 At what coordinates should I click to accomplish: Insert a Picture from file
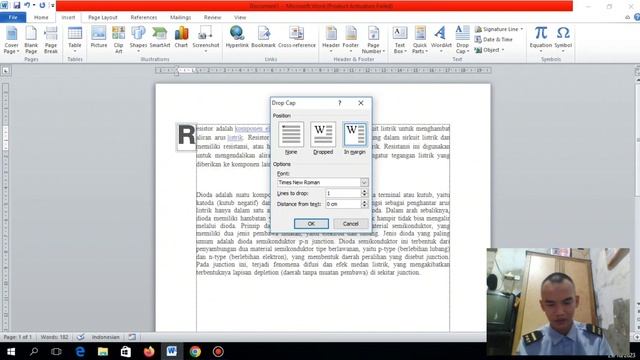99,37
